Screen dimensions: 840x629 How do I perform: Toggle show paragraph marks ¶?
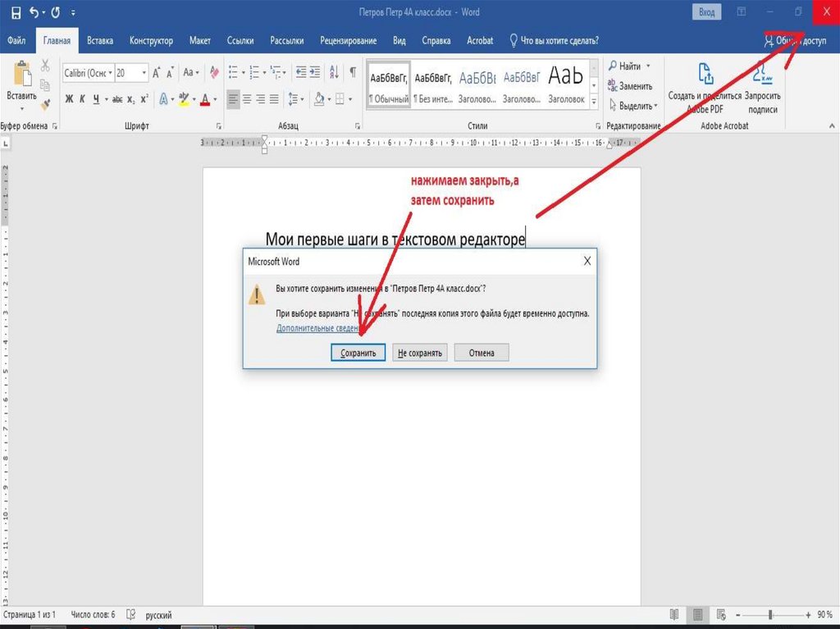click(x=353, y=72)
